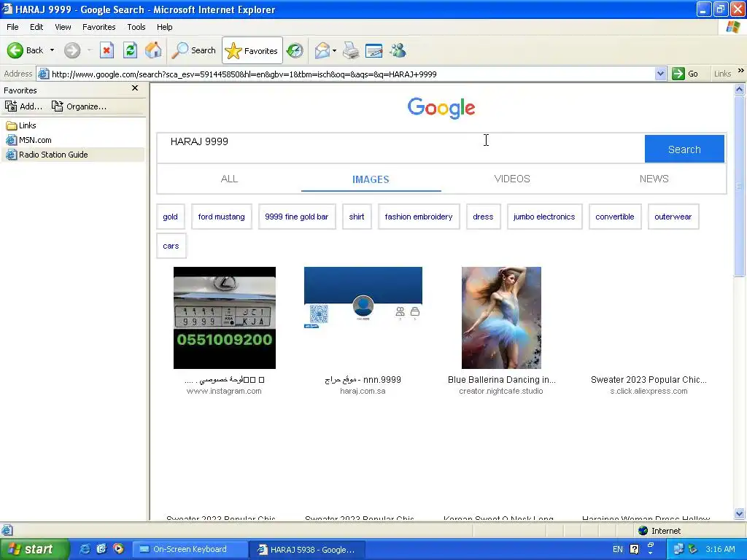Click the 'Sweater 2023 Popular Chic...' aliexpress result
747x560 pixels.
649,380
